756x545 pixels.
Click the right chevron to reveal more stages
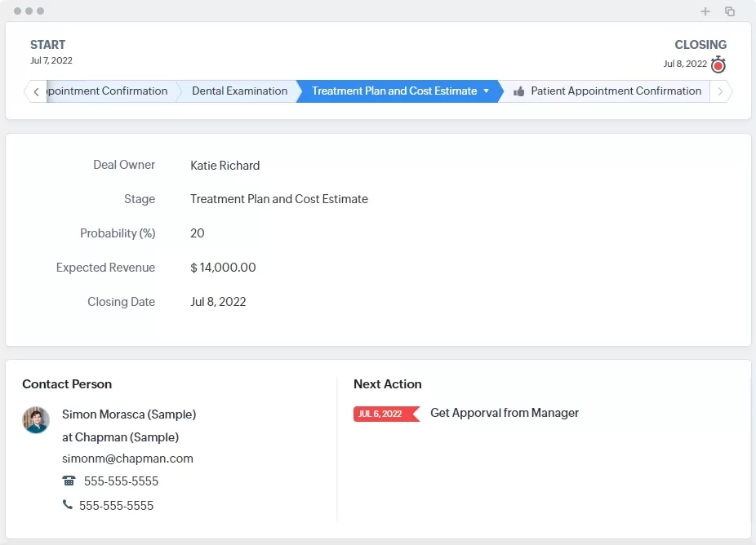tap(720, 91)
